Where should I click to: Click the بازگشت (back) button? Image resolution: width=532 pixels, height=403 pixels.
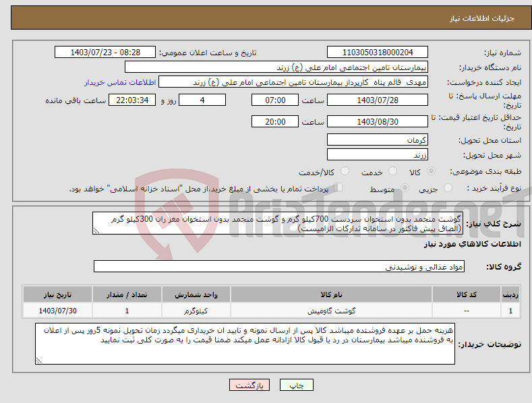pos(249,385)
